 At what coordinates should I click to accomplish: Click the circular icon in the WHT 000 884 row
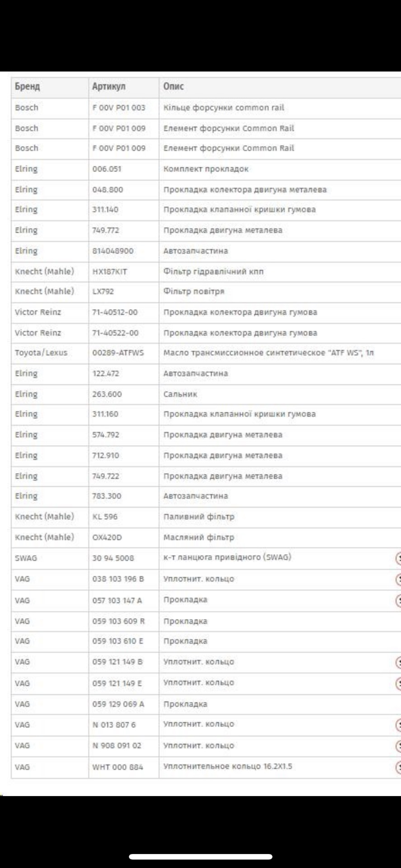pyautogui.click(x=398, y=767)
